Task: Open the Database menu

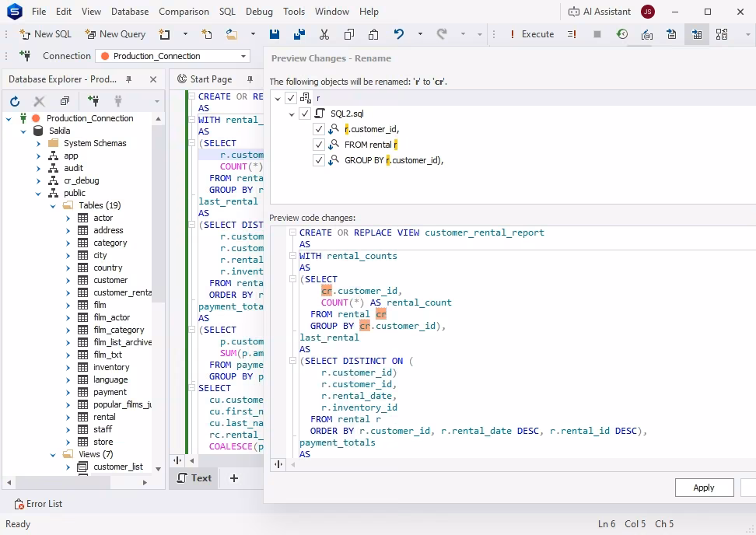Action: 130,12
